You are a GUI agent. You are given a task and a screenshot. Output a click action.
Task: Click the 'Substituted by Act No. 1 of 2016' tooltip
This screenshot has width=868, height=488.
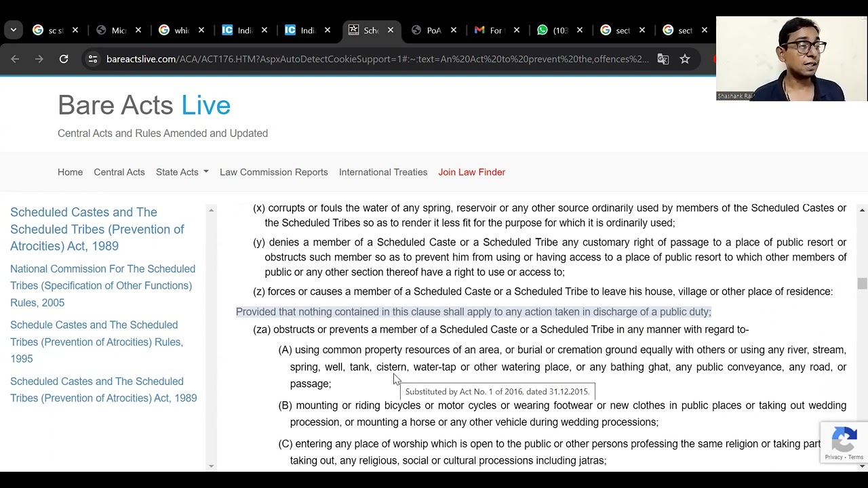497,391
